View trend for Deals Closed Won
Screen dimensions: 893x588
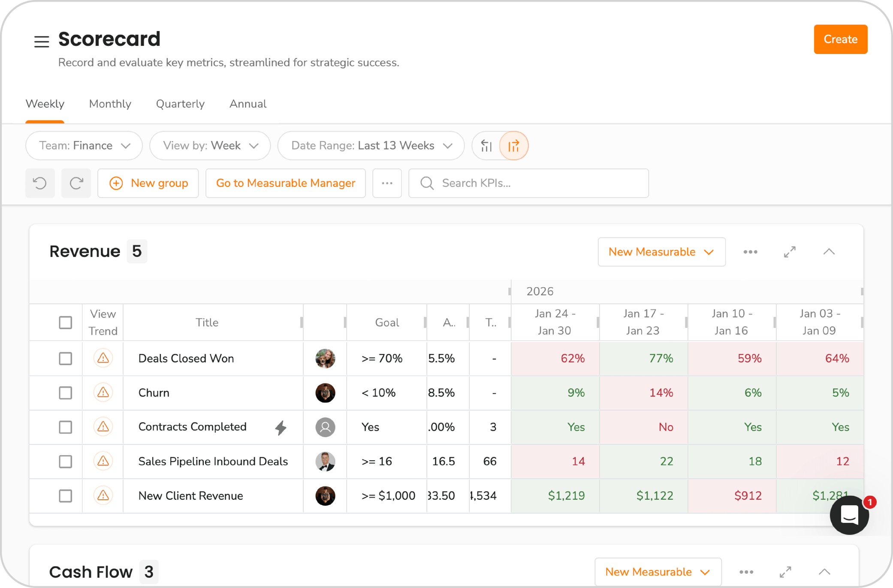(103, 358)
